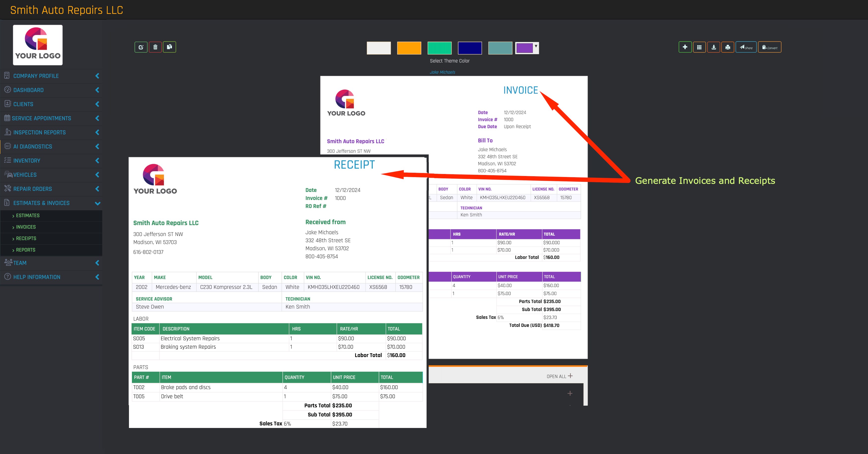Viewport: 868px width, 454px height.
Task: Expand the Repair Orders menu arrow
Action: coord(97,189)
